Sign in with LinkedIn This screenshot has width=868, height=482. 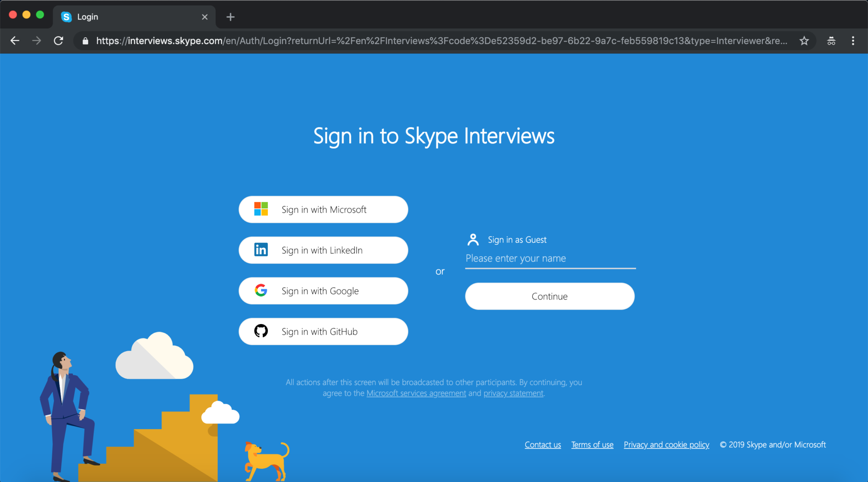[x=323, y=250]
